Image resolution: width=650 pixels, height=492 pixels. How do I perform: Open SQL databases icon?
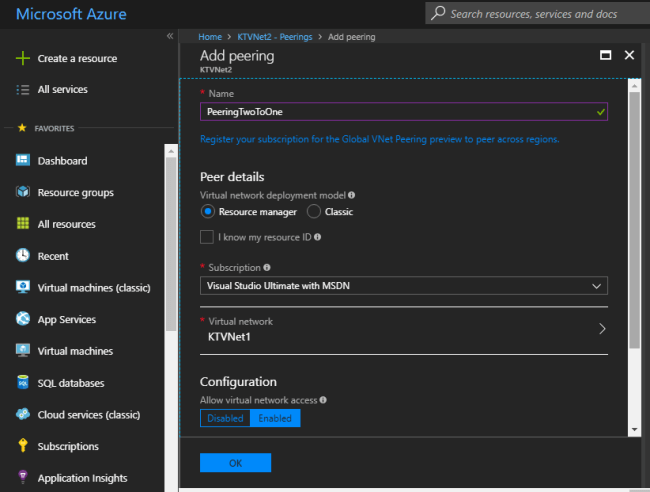22,383
